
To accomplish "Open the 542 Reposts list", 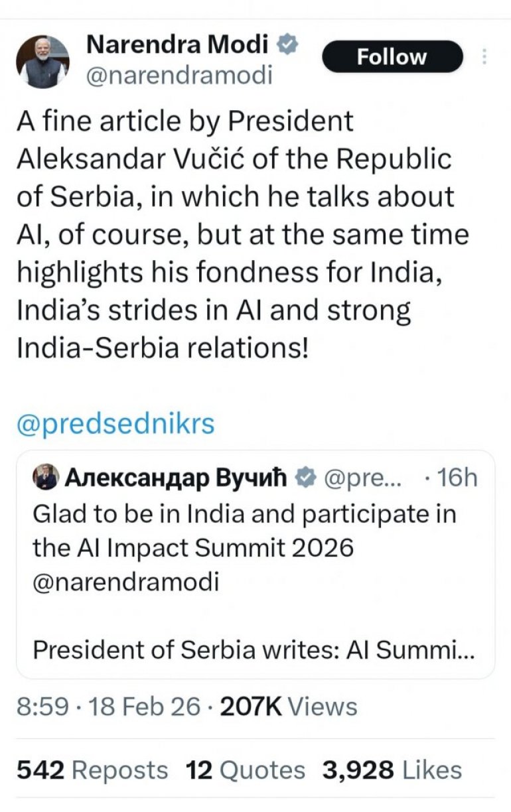I will (x=92, y=770).
